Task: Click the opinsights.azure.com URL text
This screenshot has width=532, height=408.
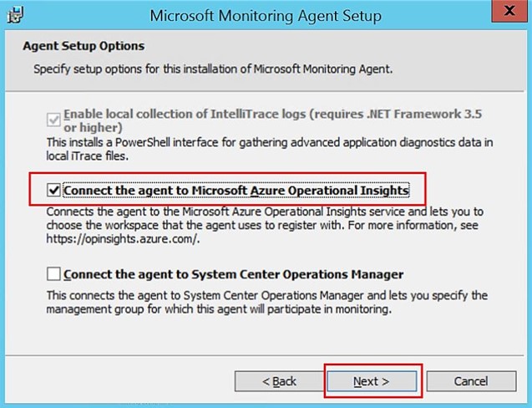Action: click(x=123, y=239)
